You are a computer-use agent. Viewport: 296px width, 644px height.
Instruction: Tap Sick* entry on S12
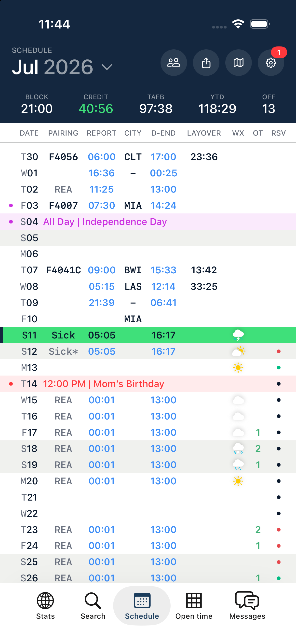pos(63,351)
